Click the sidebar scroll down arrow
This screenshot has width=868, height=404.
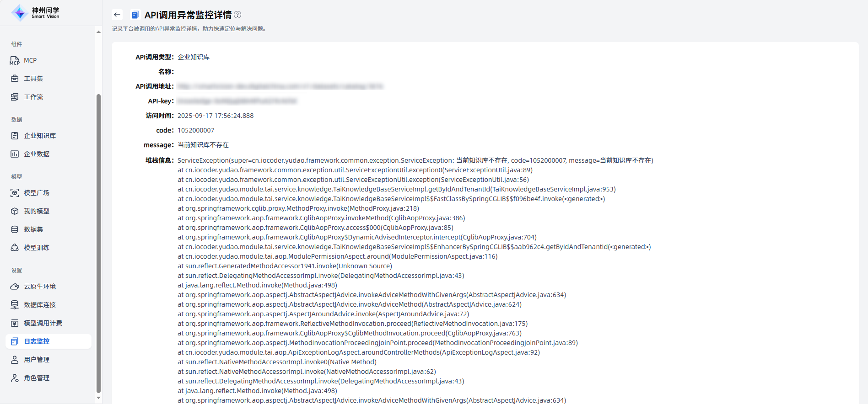click(x=98, y=398)
